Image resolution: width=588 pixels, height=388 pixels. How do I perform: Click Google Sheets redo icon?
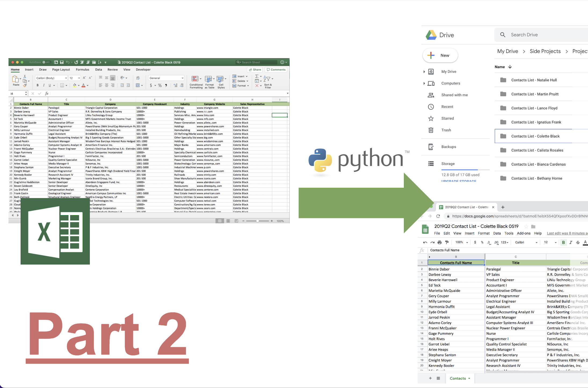click(432, 242)
